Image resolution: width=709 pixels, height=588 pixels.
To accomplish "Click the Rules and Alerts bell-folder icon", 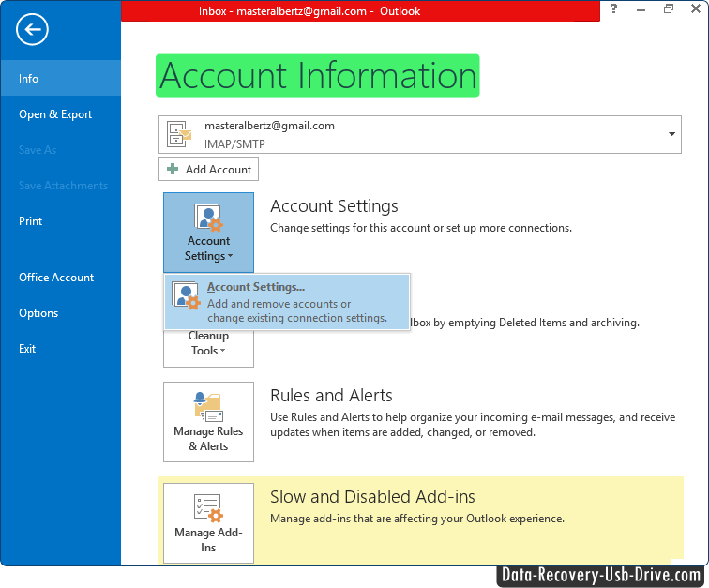I will tap(208, 407).
